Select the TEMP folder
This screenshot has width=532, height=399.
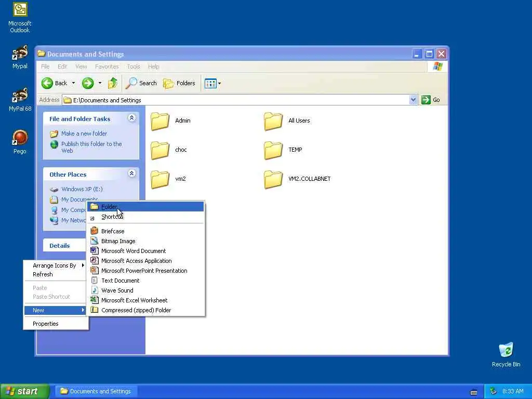coord(283,150)
